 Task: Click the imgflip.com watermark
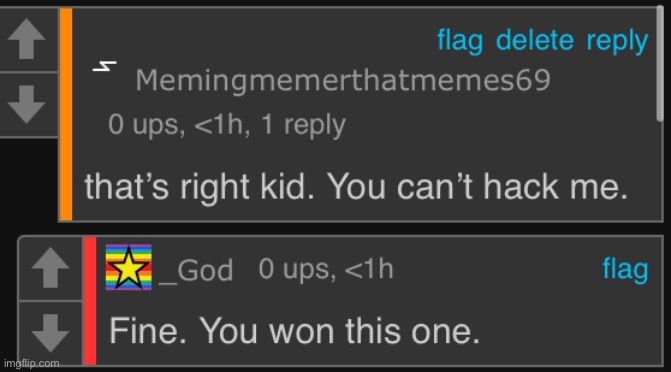tap(32, 363)
